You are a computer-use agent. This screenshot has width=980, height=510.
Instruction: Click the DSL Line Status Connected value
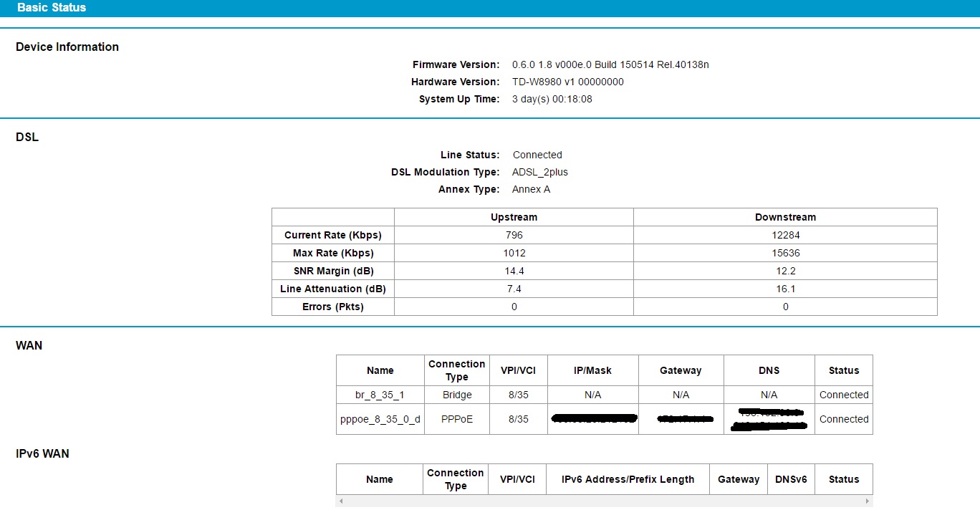point(537,155)
